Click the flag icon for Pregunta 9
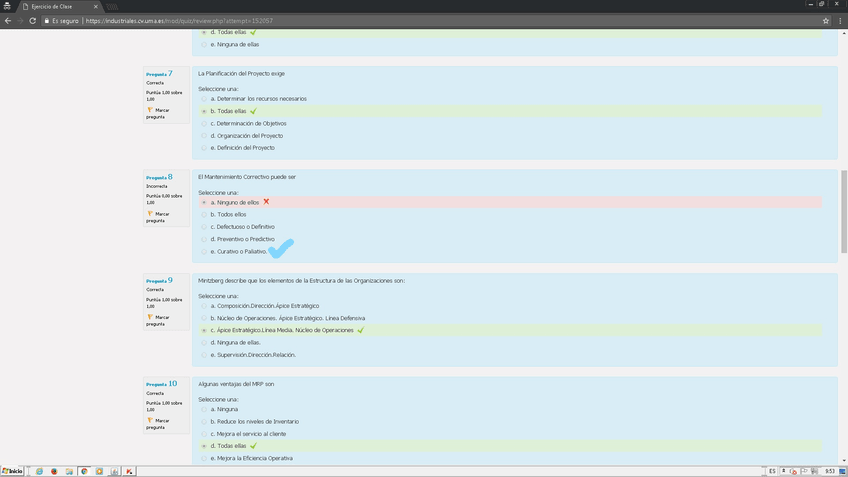 tap(149, 317)
